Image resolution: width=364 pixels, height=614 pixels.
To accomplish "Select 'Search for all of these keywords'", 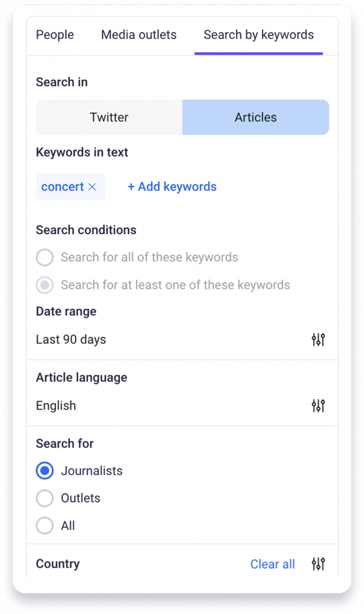I will tap(45, 258).
